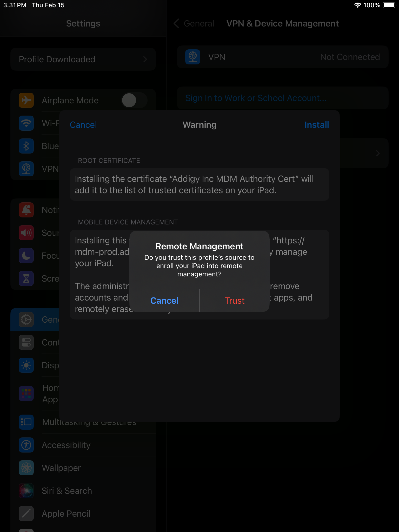Go back to General
The width and height of the screenshot is (399, 532).
click(199, 23)
